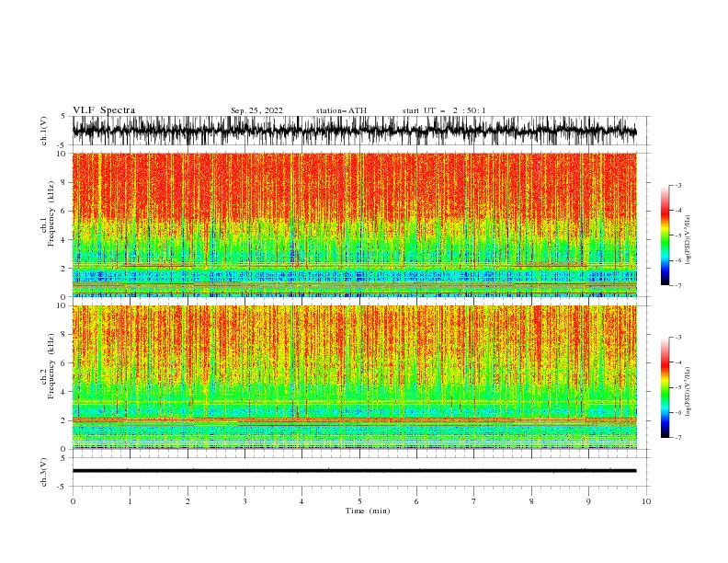Screen dimensions: 728x563
Task: Click time axis tick label "9"
Action: click(588, 501)
